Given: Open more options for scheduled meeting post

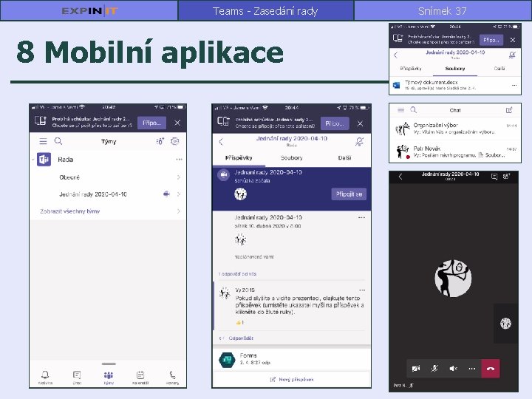Looking at the screenshot, I should coord(361,217).
